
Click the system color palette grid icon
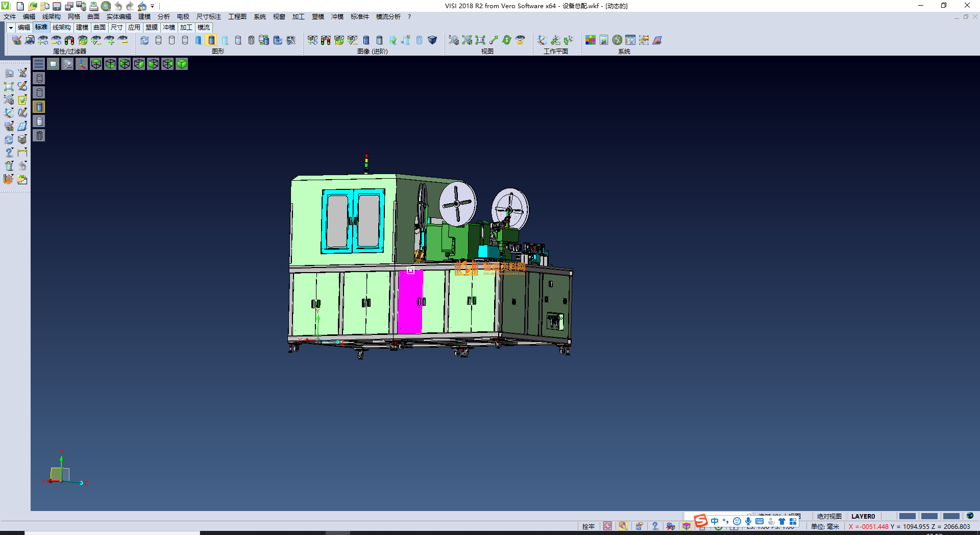pyautogui.click(x=591, y=40)
